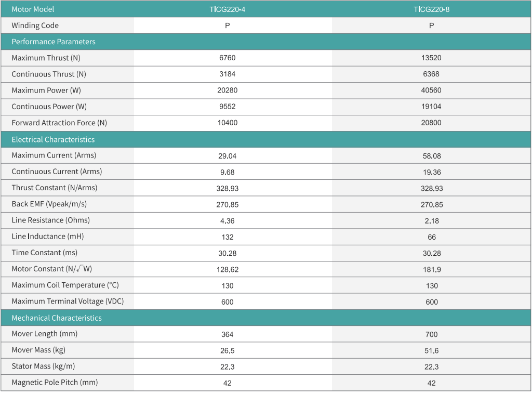Viewport: 532px width, 393px height.
Task: Click the Back EMF (Vpeak/m/s) row label
Action: click(49, 204)
